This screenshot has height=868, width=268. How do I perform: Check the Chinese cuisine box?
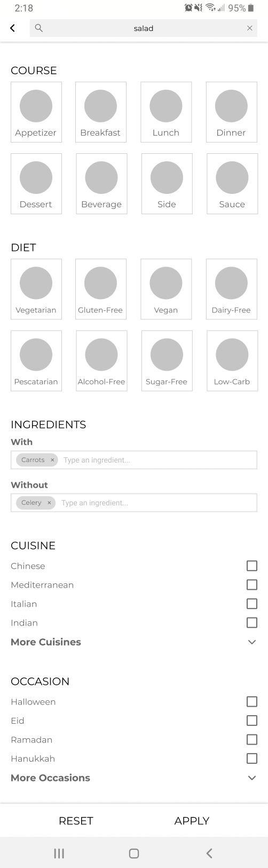pyautogui.click(x=252, y=566)
